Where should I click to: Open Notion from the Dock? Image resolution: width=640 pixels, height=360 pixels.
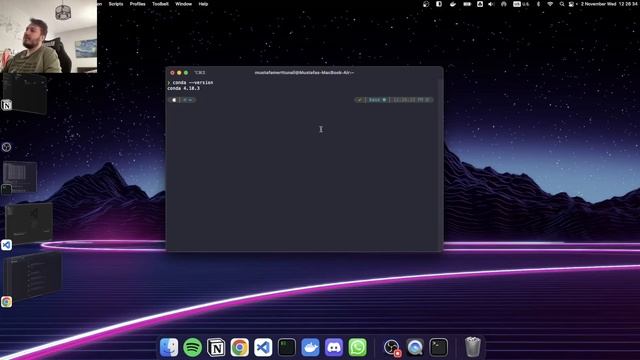pos(216,347)
